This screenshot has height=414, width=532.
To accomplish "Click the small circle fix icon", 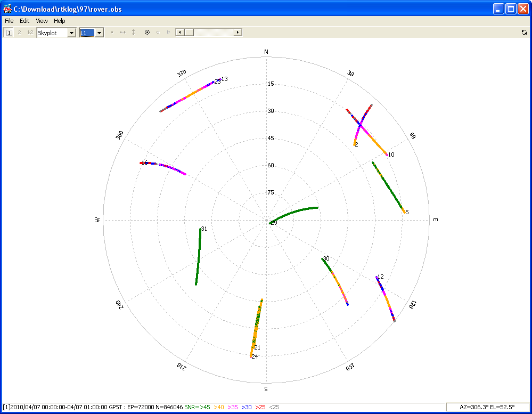I will coord(158,33).
